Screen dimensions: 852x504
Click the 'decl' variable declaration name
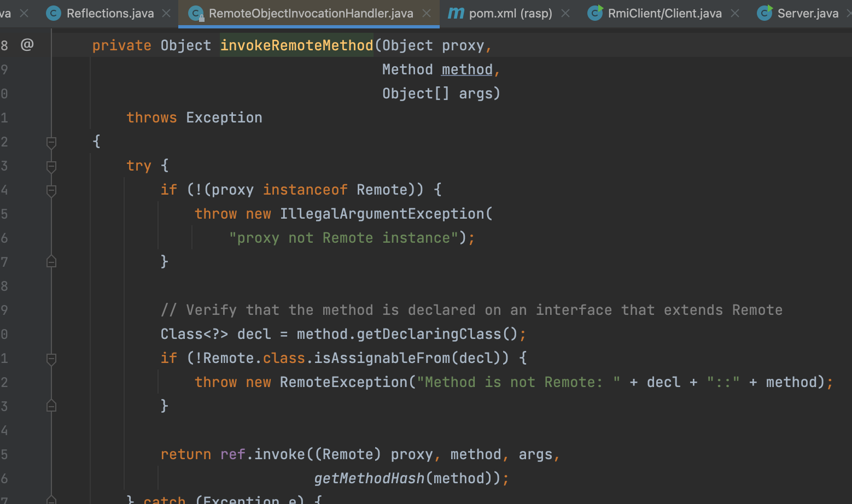pyautogui.click(x=254, y=334)
